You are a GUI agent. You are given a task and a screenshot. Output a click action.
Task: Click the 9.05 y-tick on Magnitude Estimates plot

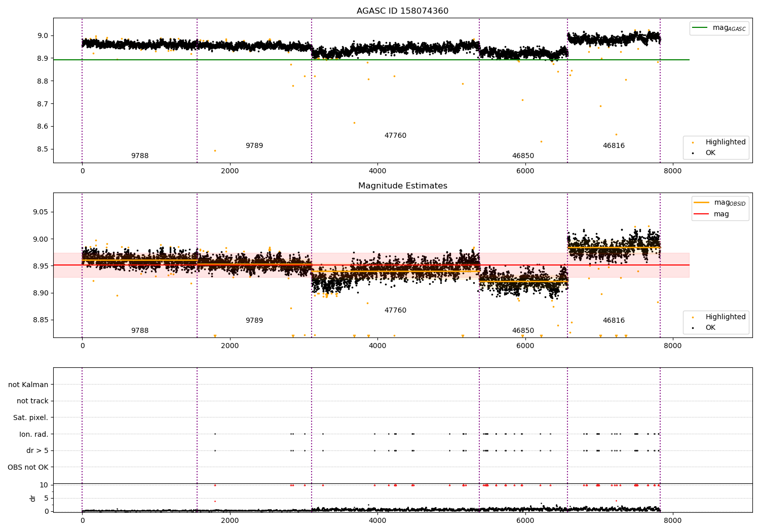click(x=41, y=212)
